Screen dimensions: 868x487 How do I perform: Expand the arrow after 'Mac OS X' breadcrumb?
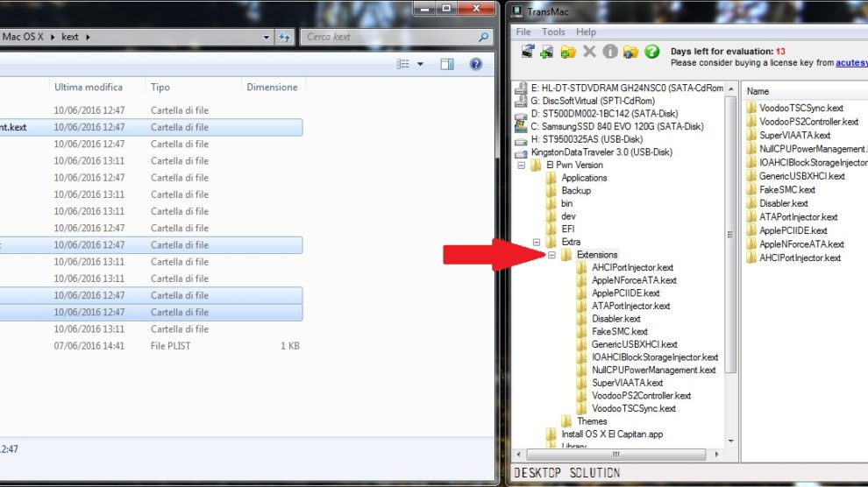53,37
